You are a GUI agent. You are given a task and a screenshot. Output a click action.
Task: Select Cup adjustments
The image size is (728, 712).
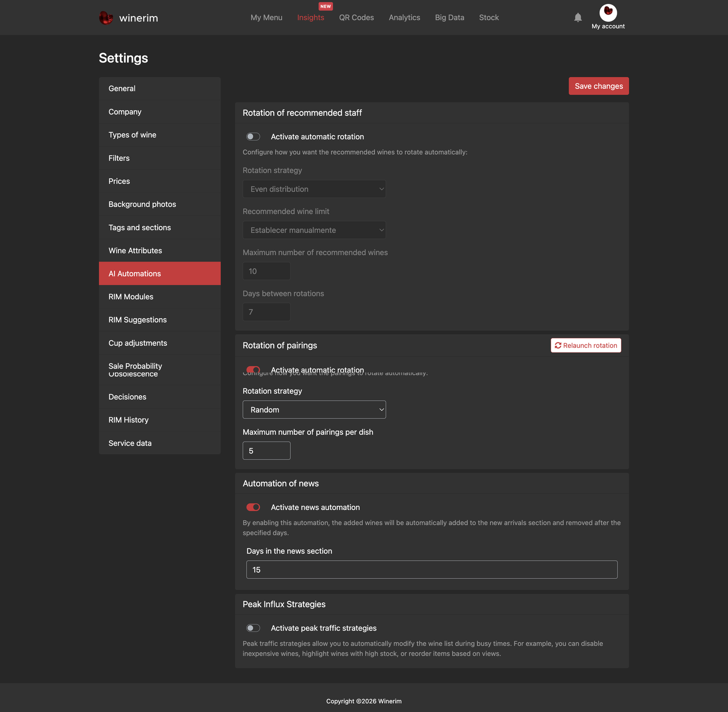(x=160, y=343)
